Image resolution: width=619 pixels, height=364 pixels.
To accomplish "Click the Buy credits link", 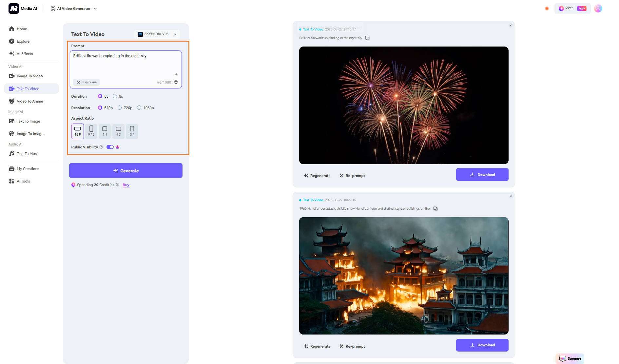I will (126, 185).
